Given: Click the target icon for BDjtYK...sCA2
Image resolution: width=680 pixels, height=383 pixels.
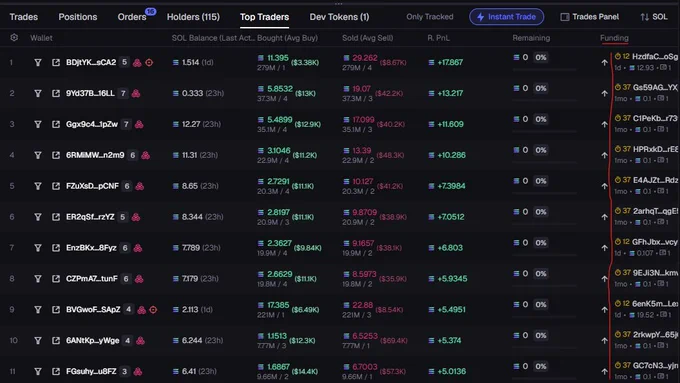Looking at the screenshot, I should pos(149,62).
